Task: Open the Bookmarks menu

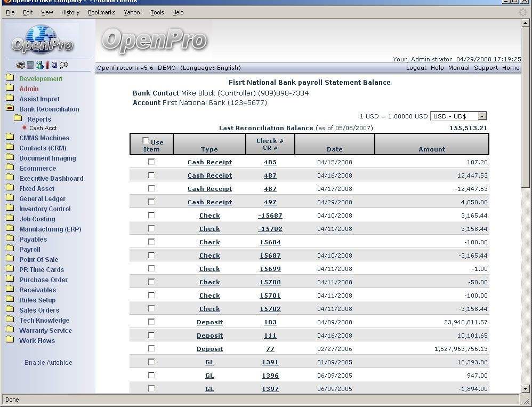Action: coord(101,12)
